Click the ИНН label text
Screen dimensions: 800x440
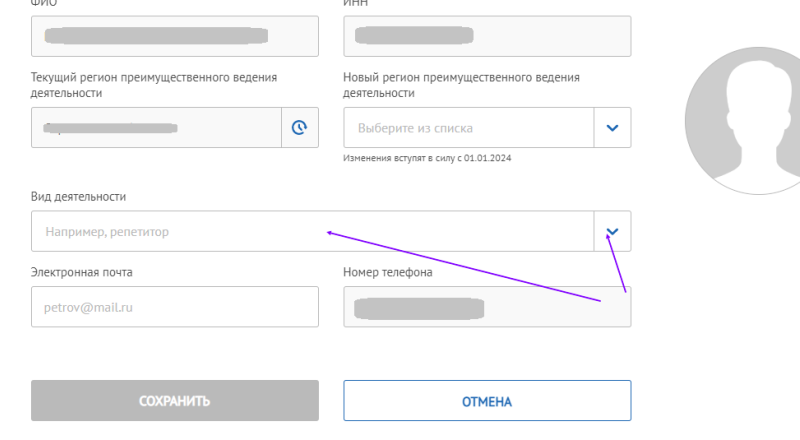[x=355, y=3]
